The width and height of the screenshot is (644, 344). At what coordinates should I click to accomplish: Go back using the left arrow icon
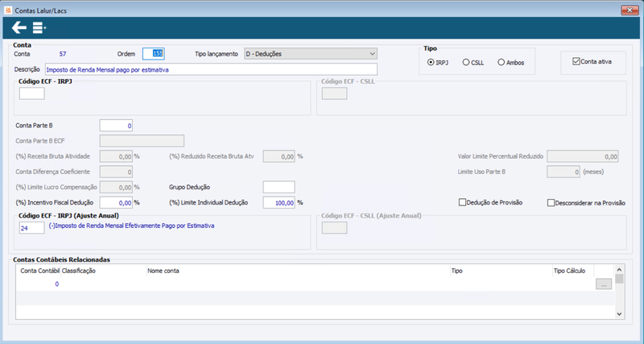[x=19, y=28]
